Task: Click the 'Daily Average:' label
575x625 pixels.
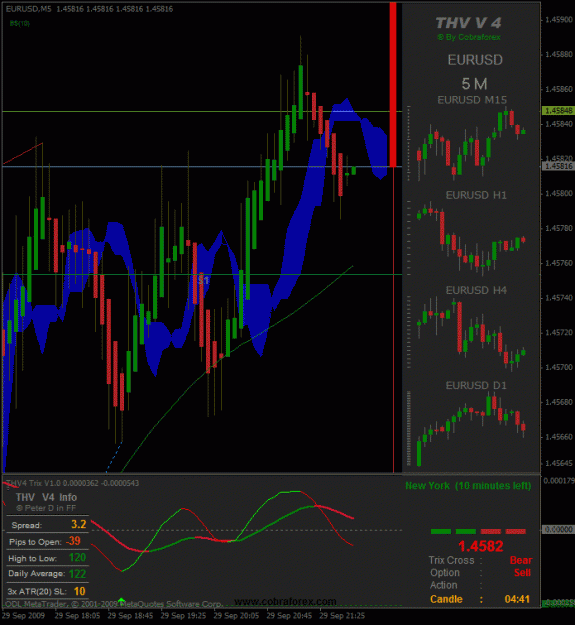Action: [x=37, y=574]
